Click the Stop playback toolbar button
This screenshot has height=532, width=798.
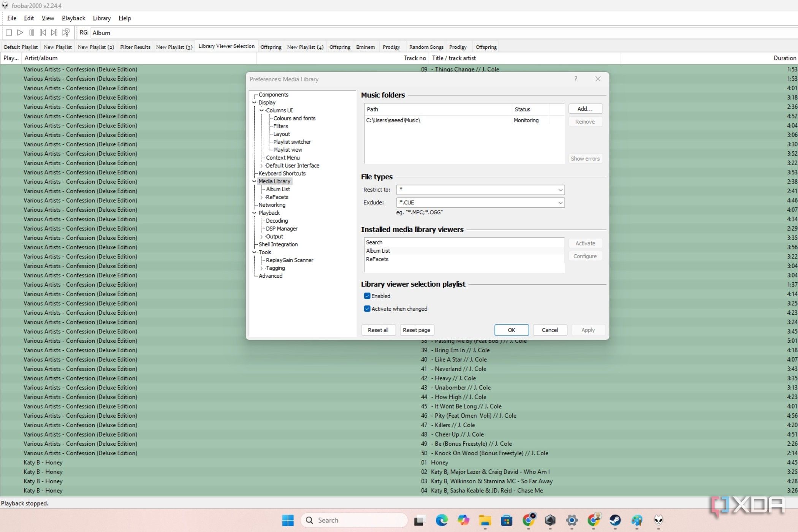coord(9,33)
